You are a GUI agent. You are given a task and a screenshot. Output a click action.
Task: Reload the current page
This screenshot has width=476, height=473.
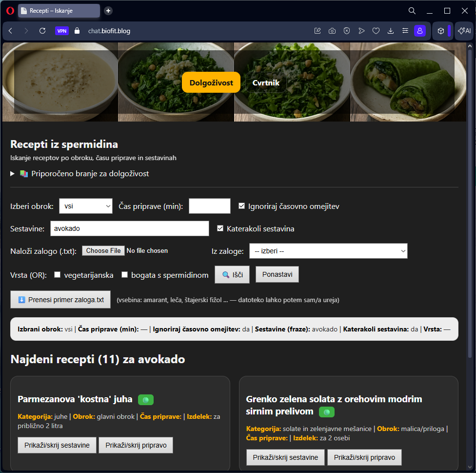(42, 31)
